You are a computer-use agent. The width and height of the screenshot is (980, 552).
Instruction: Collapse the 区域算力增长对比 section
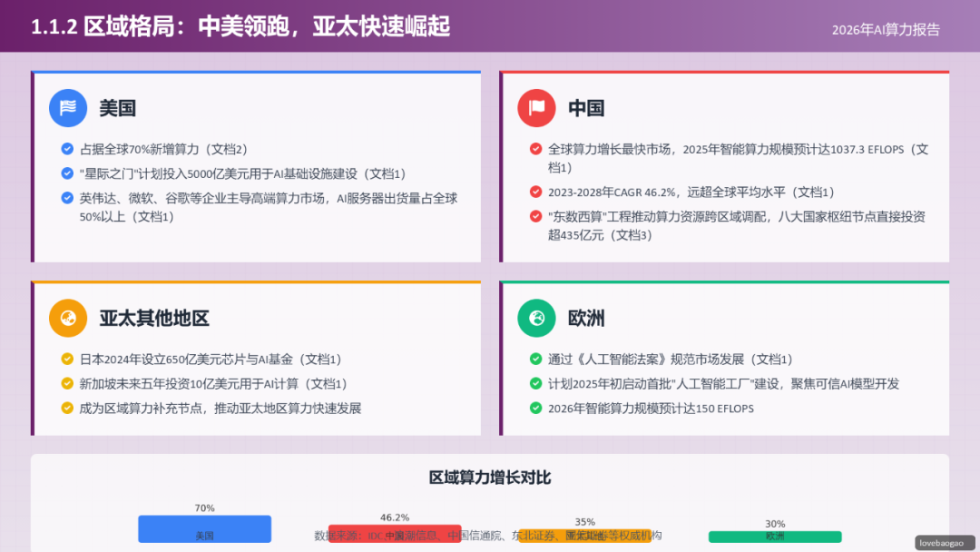click(492, 478)
